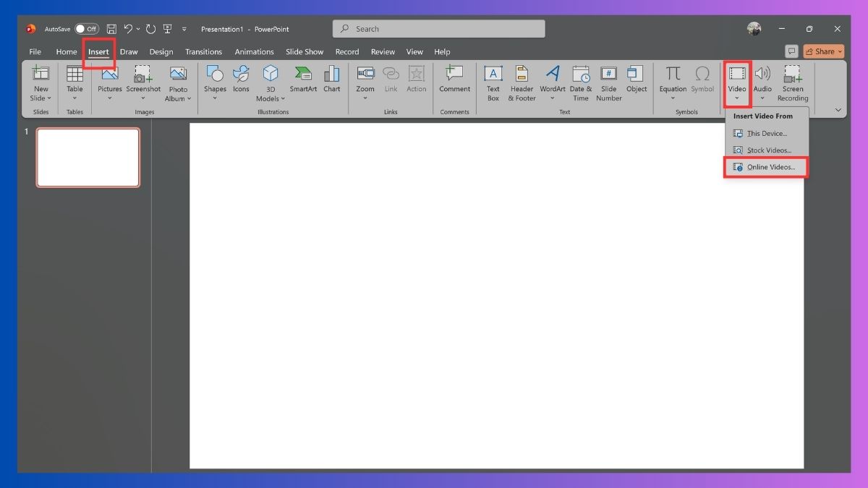Viewport: 868px width, 488px height.
Task: Open the WordArt styles gallery
Action: tap(553, 83)
